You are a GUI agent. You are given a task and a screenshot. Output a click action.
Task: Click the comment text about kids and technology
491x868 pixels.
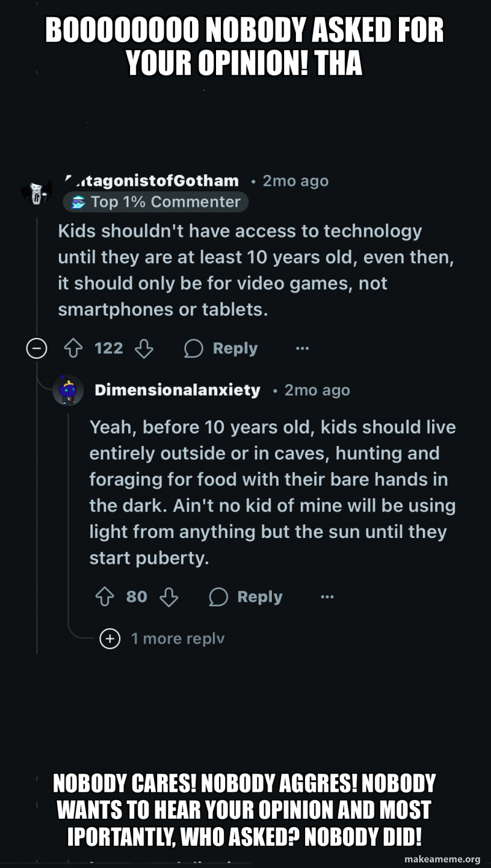tap(256, 271)
